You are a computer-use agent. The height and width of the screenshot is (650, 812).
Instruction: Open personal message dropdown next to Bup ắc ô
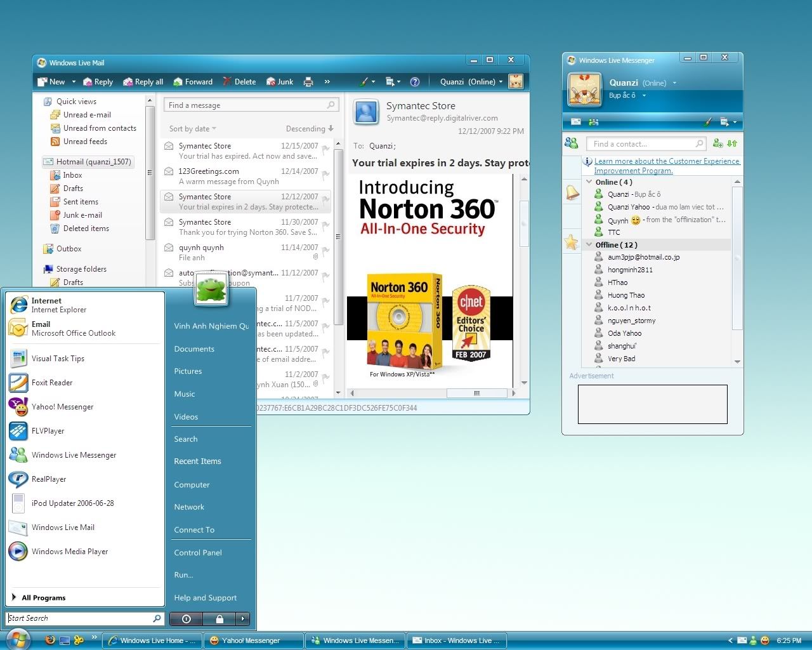pos(644,96)
